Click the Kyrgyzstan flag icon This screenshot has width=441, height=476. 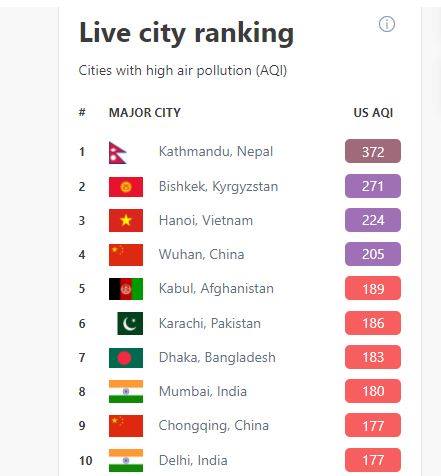(126, 187)
